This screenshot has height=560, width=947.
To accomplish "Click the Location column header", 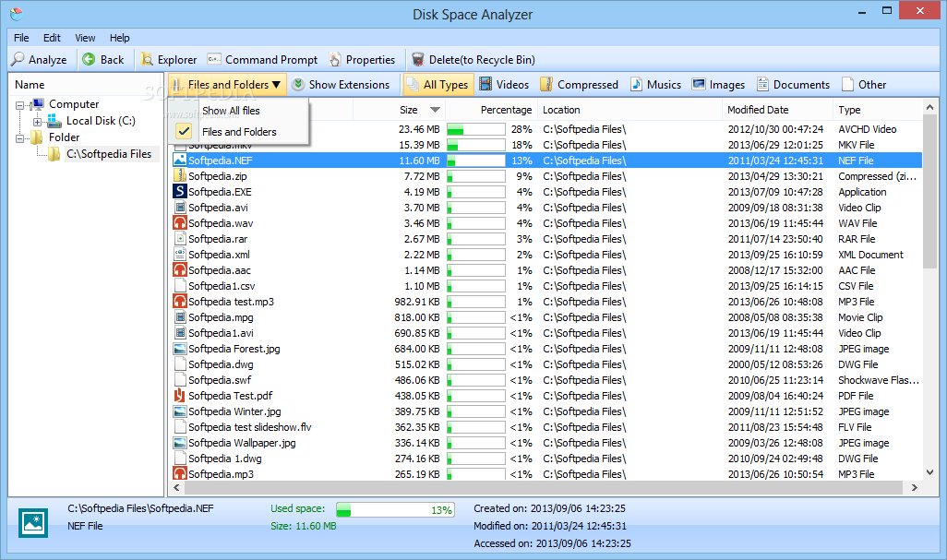I will [629, 110].
